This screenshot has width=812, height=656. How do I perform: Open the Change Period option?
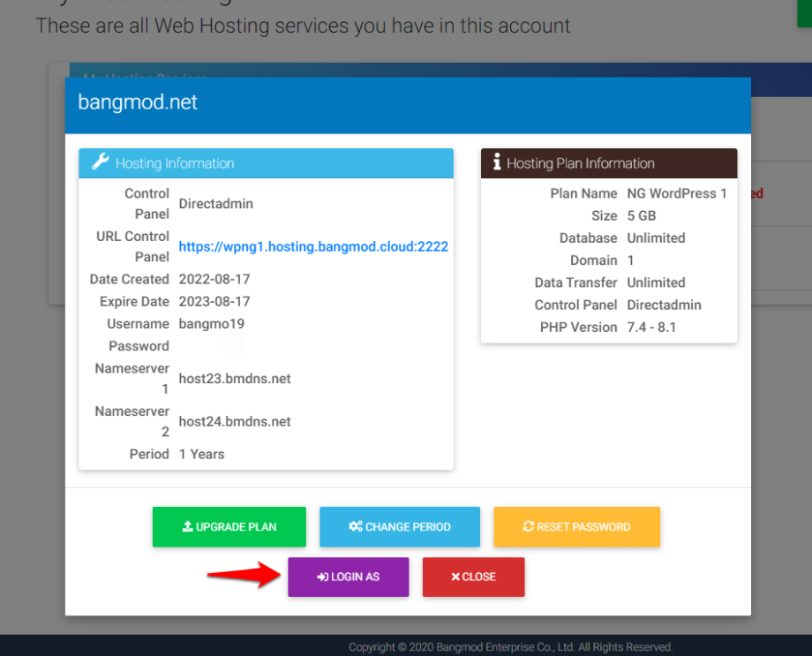coord(400,527)
